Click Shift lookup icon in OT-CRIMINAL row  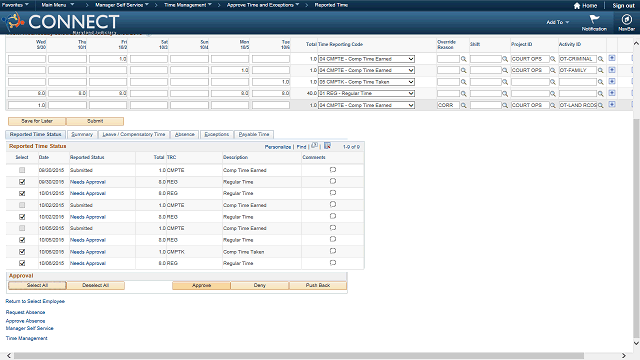click(505, 59)
